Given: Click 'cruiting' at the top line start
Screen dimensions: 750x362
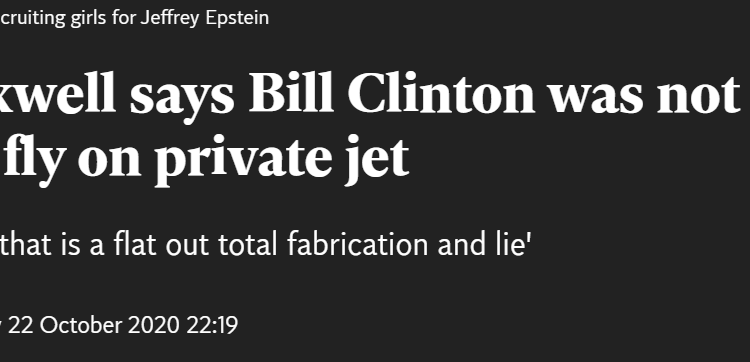Looking at the screenshot, I should (x=33, y=19).
